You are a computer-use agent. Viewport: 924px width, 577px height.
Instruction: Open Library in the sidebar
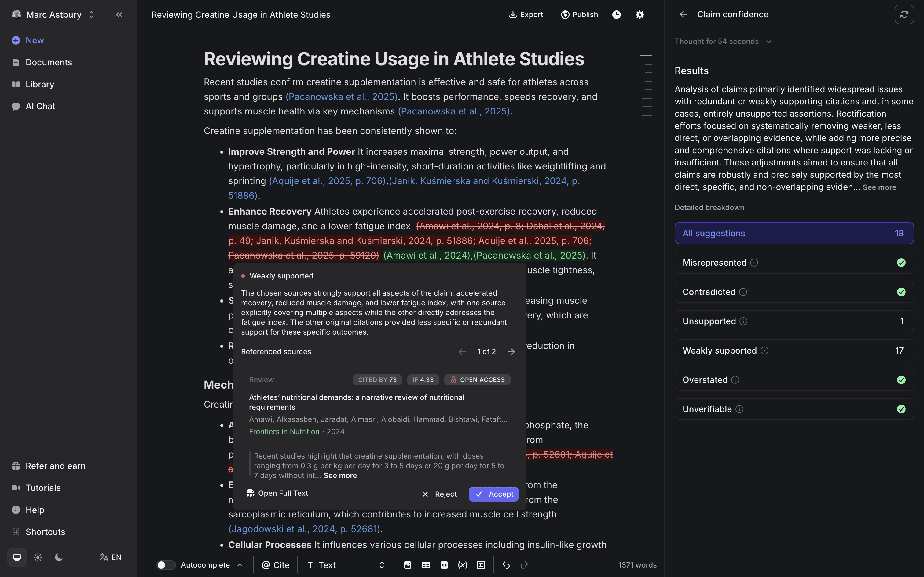(x=40, y=84)
